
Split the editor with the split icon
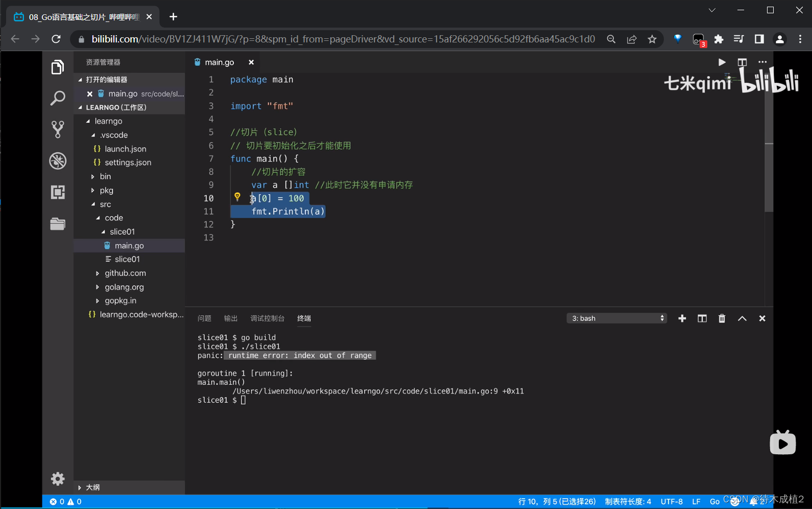pos(742,62)
